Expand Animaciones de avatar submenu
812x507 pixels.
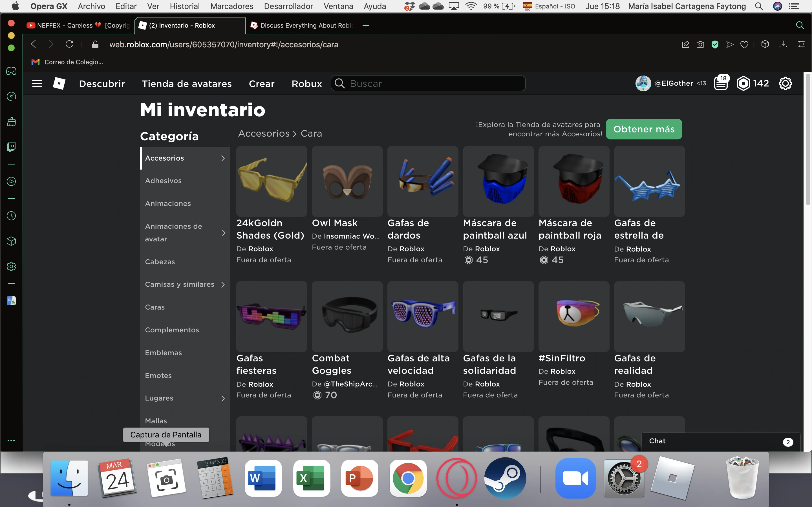pyautogui.click(x=224, y=232)
